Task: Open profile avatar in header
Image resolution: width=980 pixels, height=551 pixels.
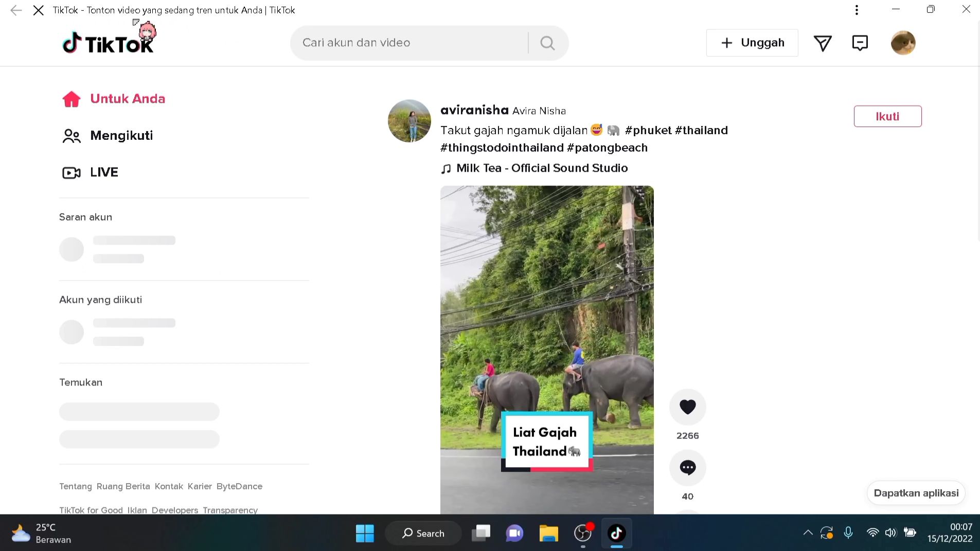Action: [903, 43]
